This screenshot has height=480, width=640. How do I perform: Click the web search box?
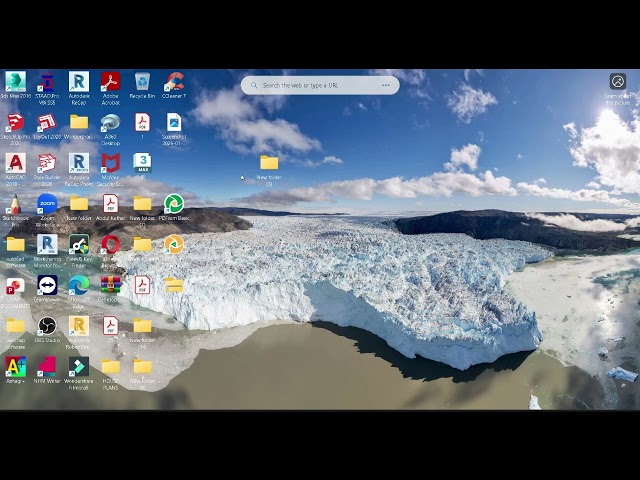320,85
